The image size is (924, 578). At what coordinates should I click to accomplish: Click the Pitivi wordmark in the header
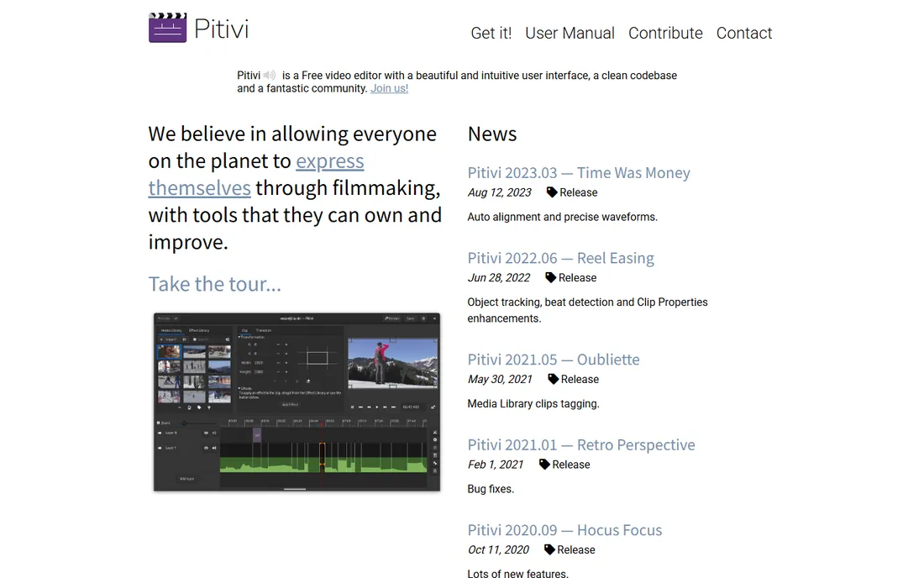(x=222, y=29)
